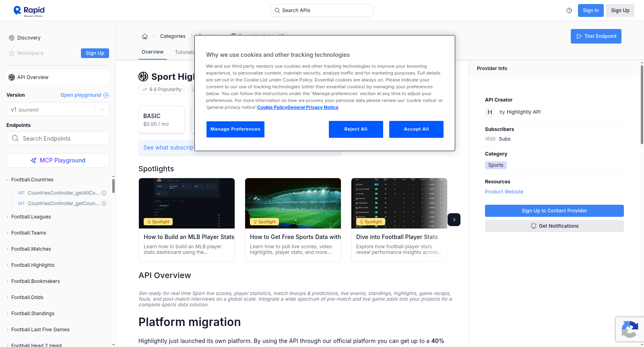Advance spotlights carousel with next arrow
Viewport: 644px width, 347px height.
[x=454, y=220]
